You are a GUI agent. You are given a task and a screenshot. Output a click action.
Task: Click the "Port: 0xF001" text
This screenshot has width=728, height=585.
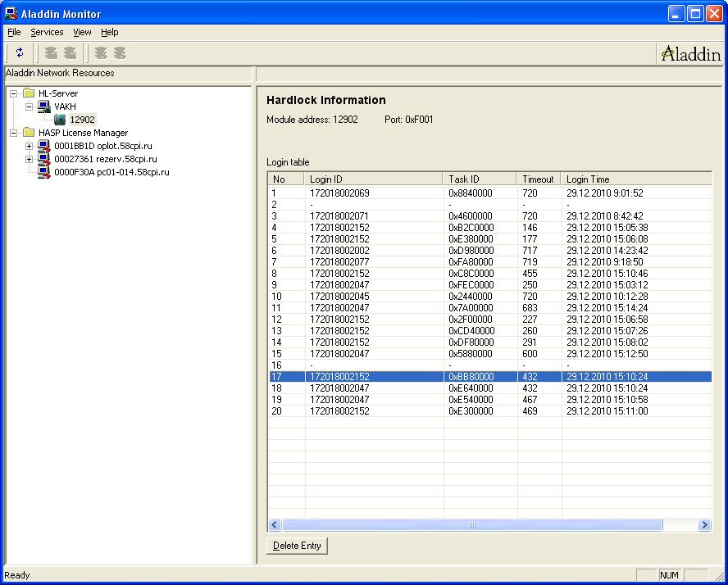(x=409, y=120)
